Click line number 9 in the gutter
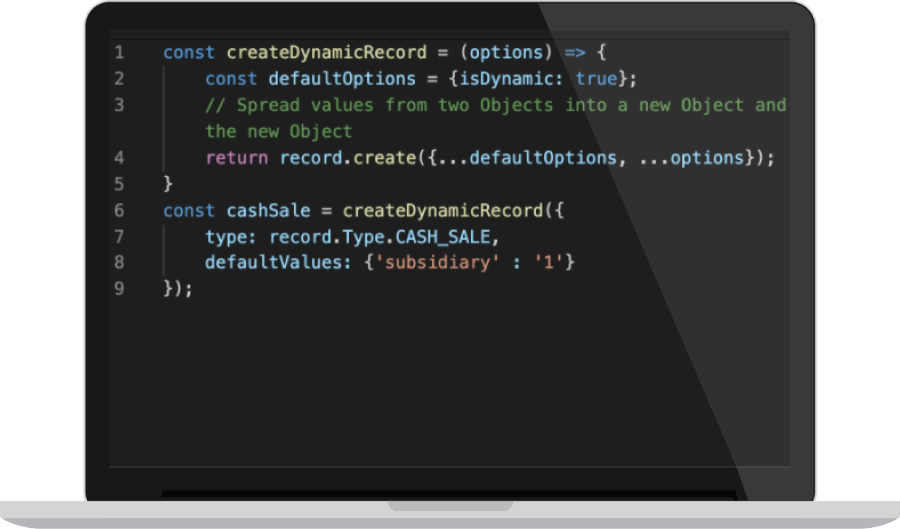Screen dimensions: 900x529 pos(119,288)
